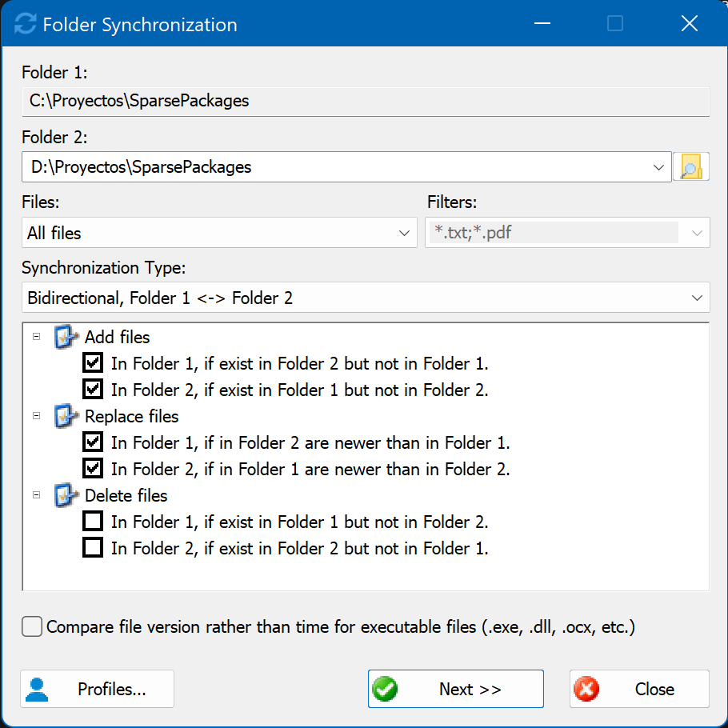Screen dimensions: 728x728
Task: Click the Folder 2 browse folder icon
Action: point(691,166)
